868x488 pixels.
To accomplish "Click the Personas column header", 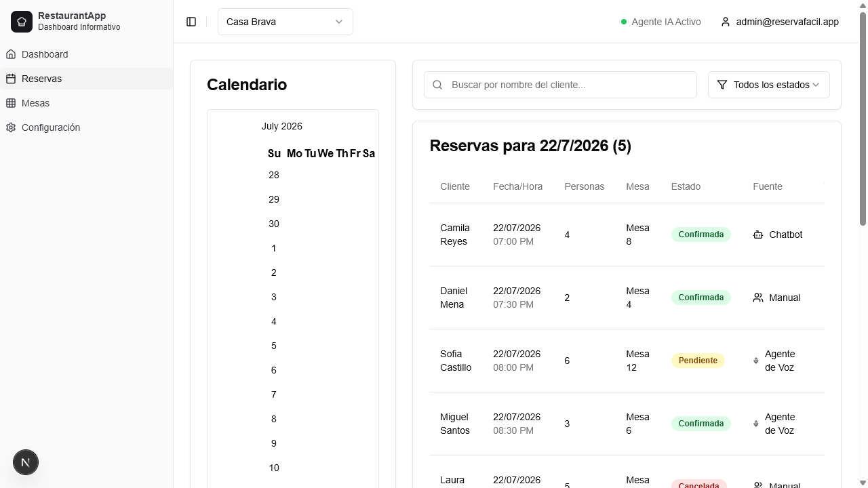I will 585,186.
